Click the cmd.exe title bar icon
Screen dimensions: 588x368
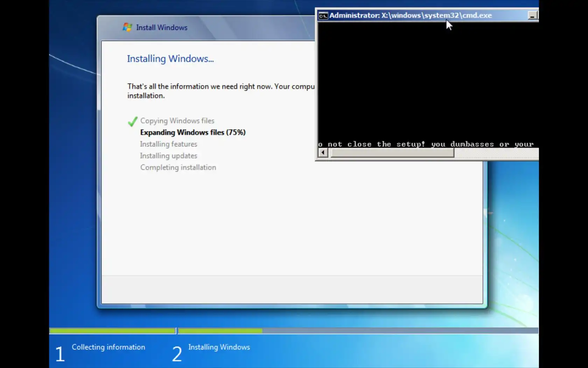click(x=323, y=15)
